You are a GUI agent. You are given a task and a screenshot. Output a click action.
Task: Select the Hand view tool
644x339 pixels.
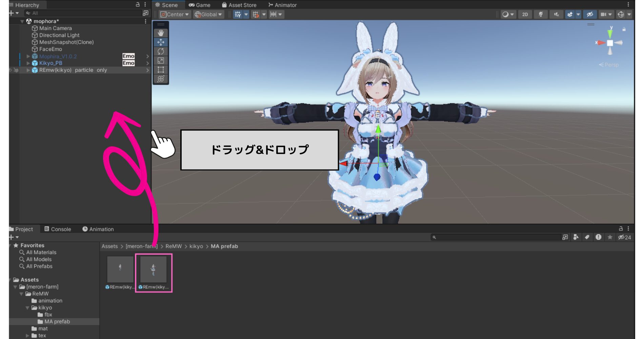161,33
